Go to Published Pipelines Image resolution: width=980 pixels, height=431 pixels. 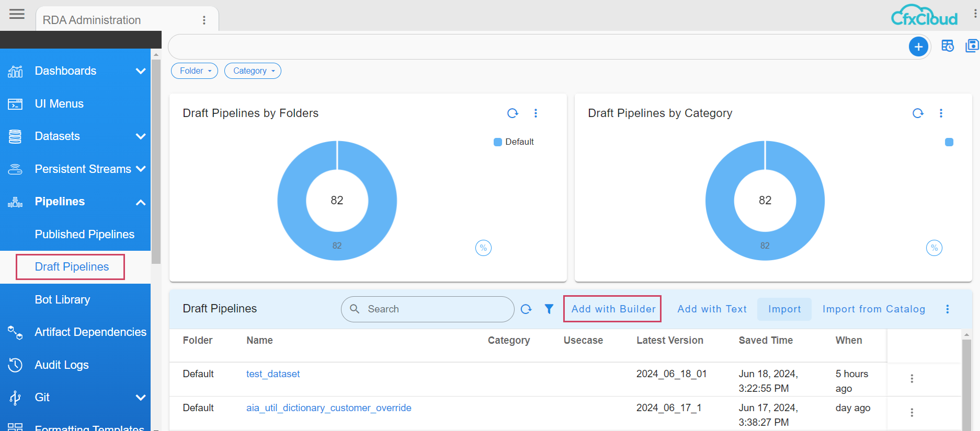(x=84, y=235)
